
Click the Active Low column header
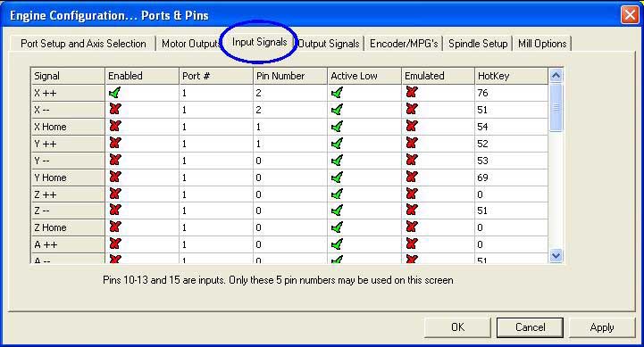[x=364, y=76]
